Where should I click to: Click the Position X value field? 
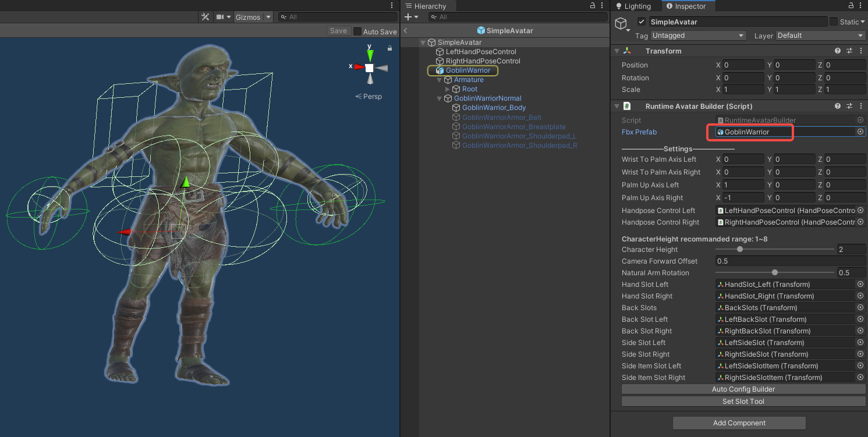743,65
